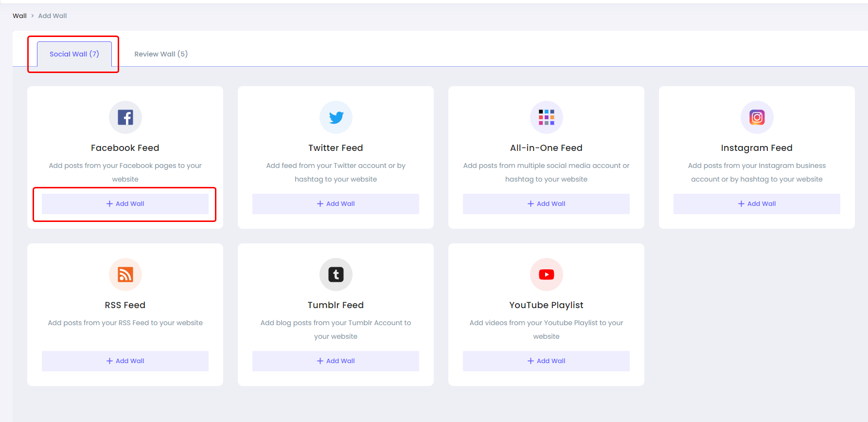Add Wall for Tumblr Feed
Image resolution: width=868 pixels, height=422 pixels.
pyautogui.click(x=336, y=361)
